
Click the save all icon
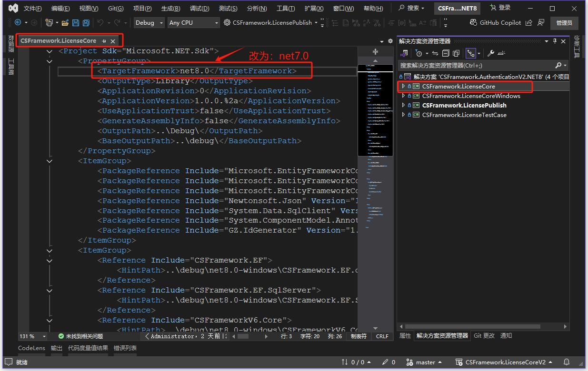click(x=86, y=22)
